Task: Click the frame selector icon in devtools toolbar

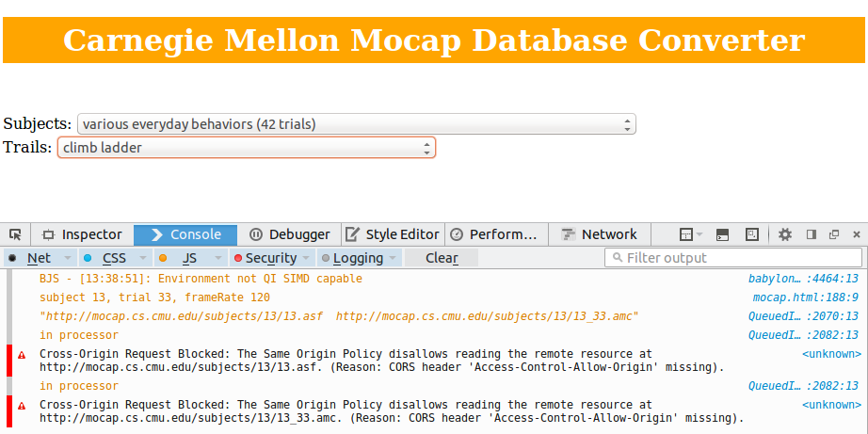Action: click(690, 234)
